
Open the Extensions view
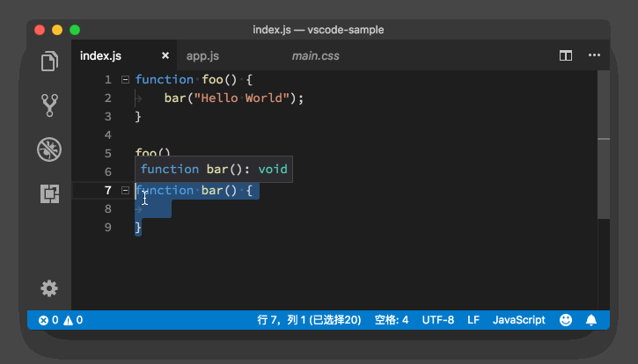coord(49,193)
